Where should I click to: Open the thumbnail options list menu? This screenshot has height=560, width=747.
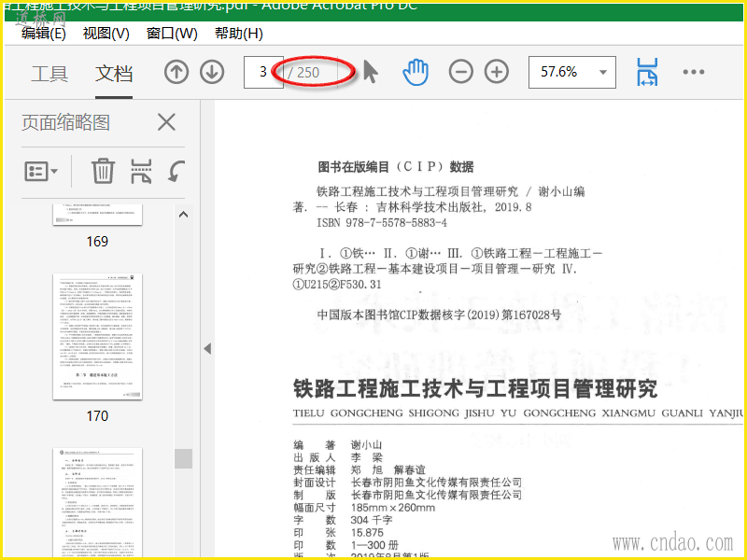click(x=41, y=171)
